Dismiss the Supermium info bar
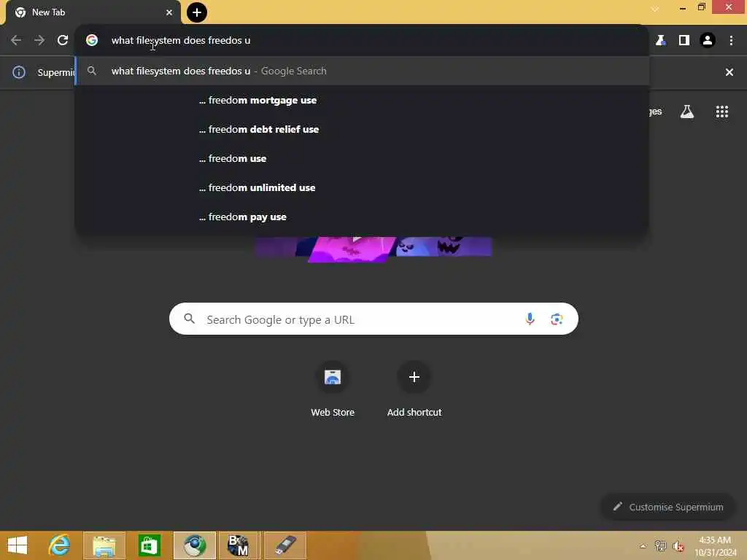 (729, 72)
